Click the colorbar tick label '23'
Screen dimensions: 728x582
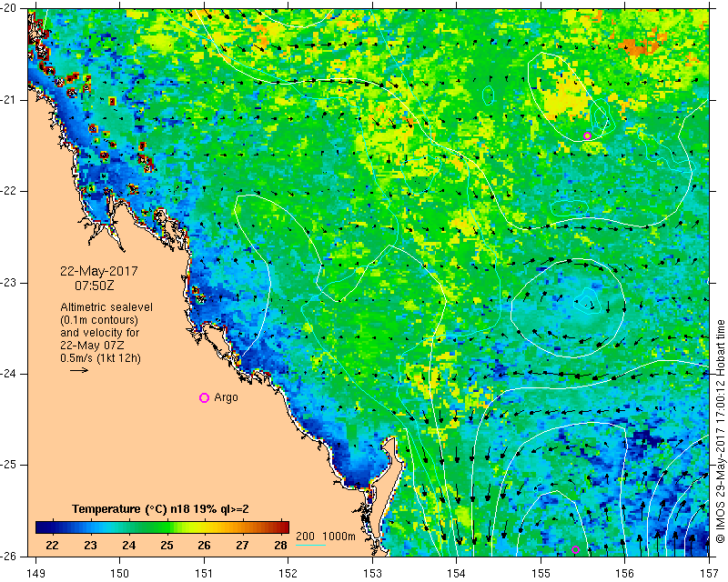coord(90,545)
